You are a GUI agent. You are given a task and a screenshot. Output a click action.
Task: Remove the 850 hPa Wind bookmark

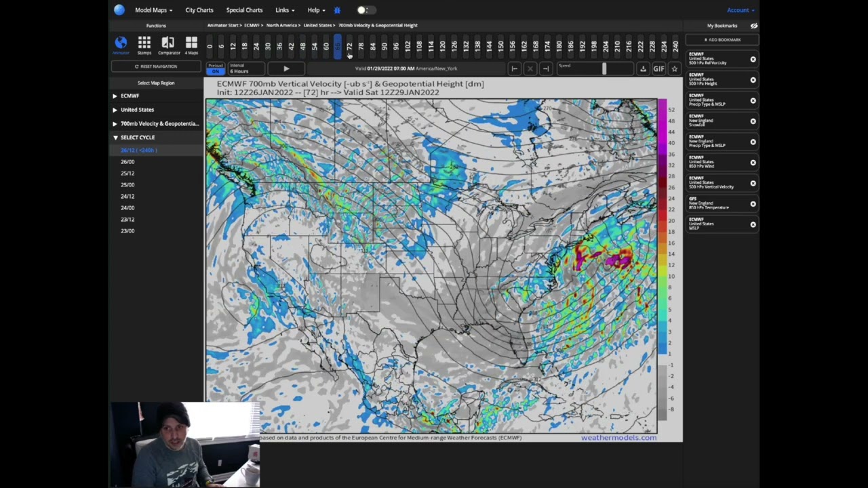pos(753,163)
